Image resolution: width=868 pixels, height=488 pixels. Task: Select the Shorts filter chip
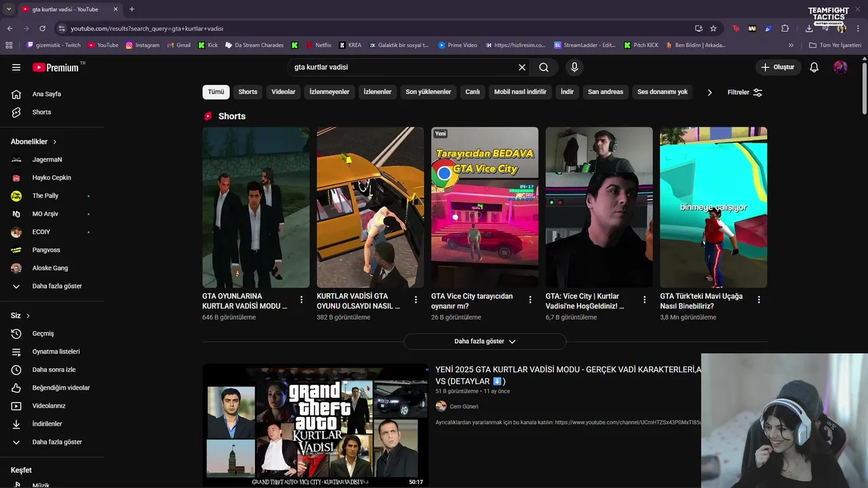(248, 92)
